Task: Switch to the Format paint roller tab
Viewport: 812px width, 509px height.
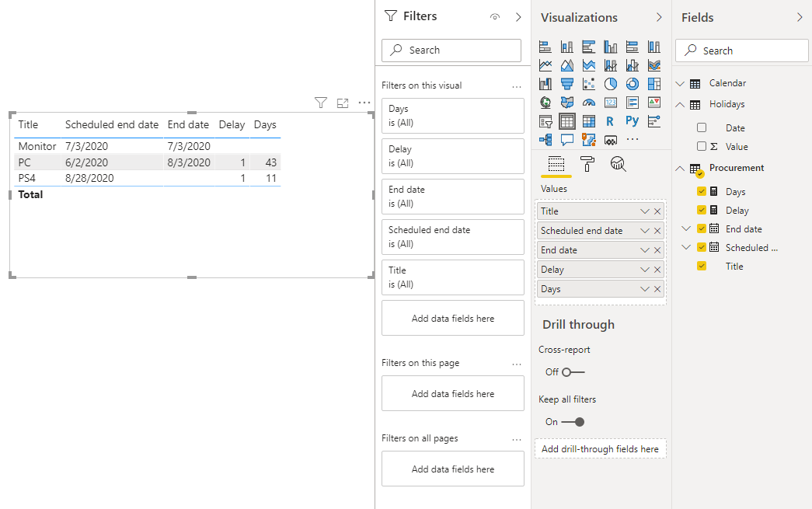Action: (587, 164)
